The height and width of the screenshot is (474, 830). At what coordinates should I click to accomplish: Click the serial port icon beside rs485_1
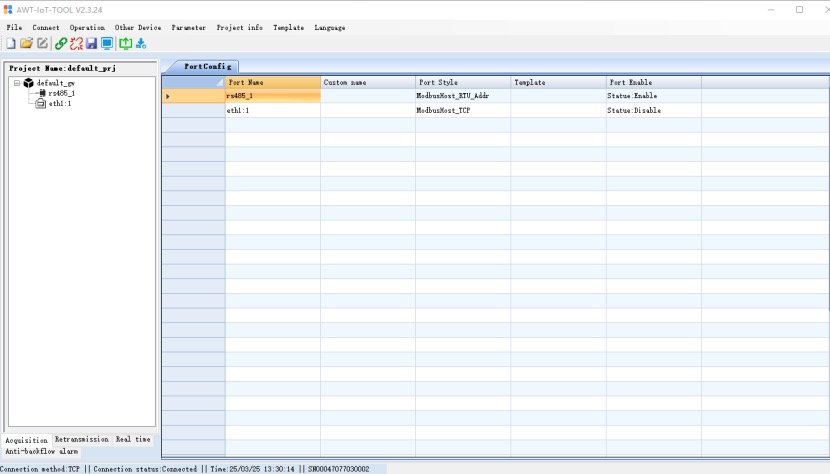pyautogui.click(x=42, y=93)
